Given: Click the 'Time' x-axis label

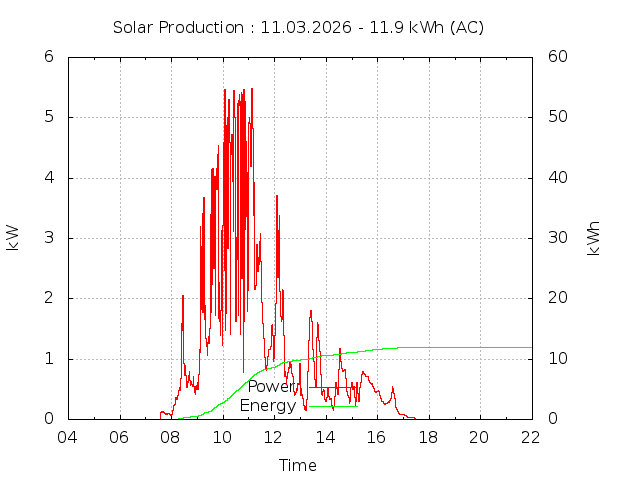Looking at the screenshot, I should click(x=298, y=465).
